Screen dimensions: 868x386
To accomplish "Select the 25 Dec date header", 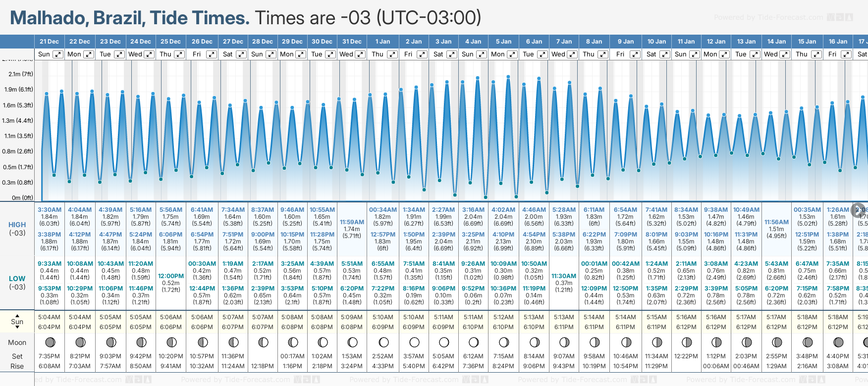I will (170, 42).
